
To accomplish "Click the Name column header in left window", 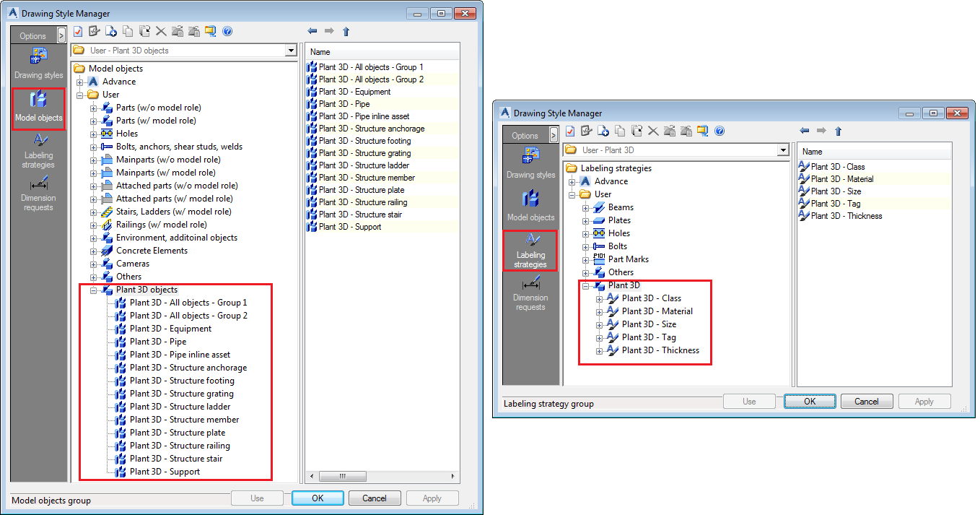I will (x=382, y=52).
